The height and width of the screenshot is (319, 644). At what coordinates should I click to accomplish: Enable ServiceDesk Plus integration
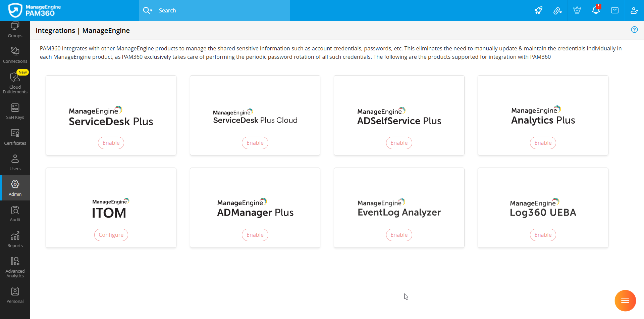click(111, 143)
